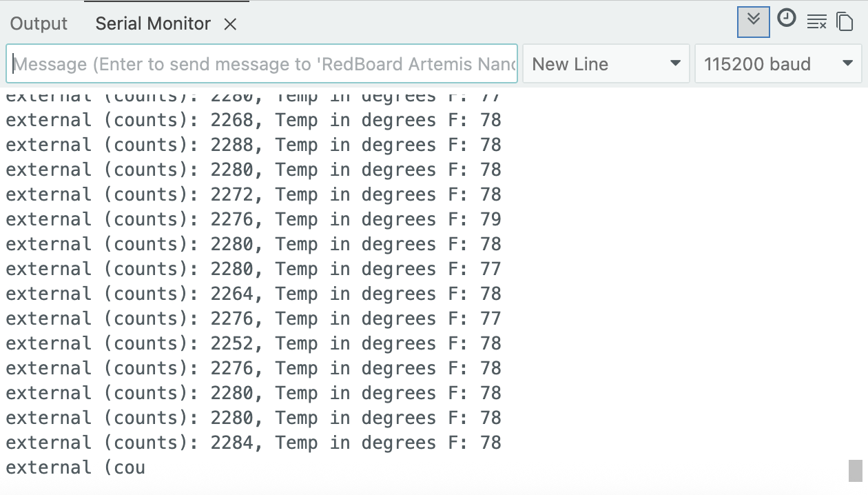Focus the serial message input field

pyautogui.click(x=262, y=64)
